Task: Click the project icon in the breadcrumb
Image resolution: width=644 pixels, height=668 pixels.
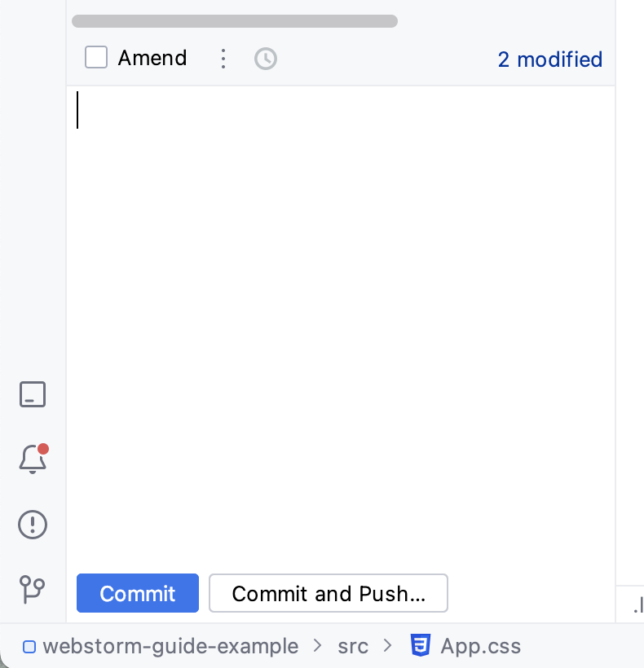Action: [x=29, y=646]
